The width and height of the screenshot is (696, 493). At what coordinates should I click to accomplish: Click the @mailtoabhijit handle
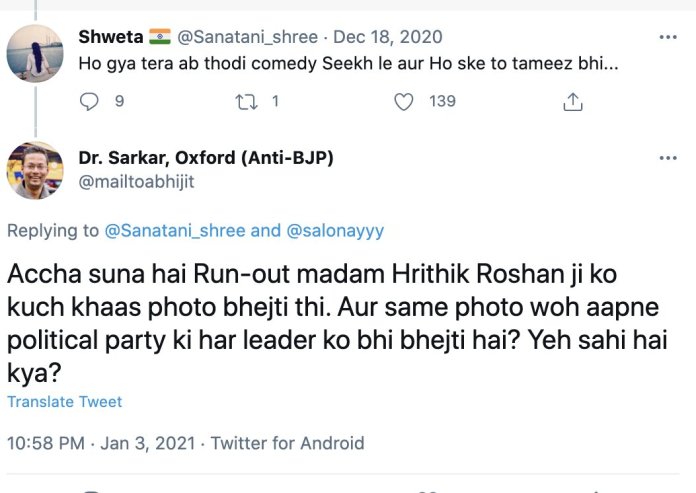click(136, 181)
